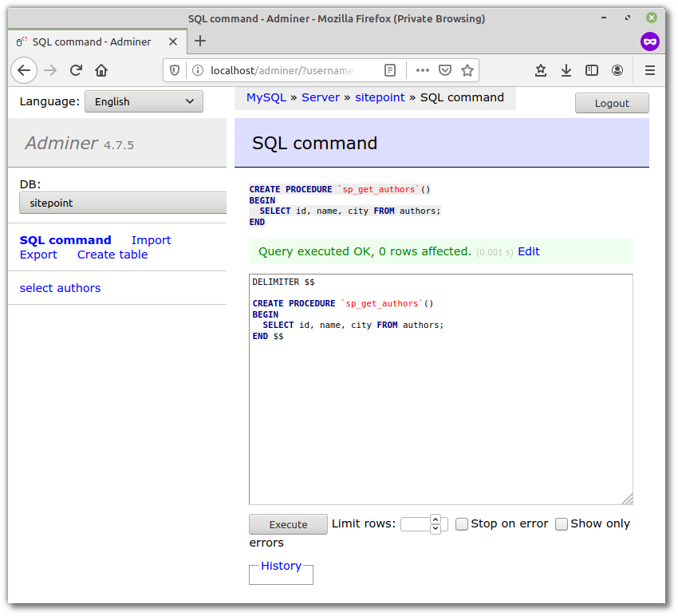
Task: Open the Firefox hamburger menu
Action: click(x=649, y=70)
